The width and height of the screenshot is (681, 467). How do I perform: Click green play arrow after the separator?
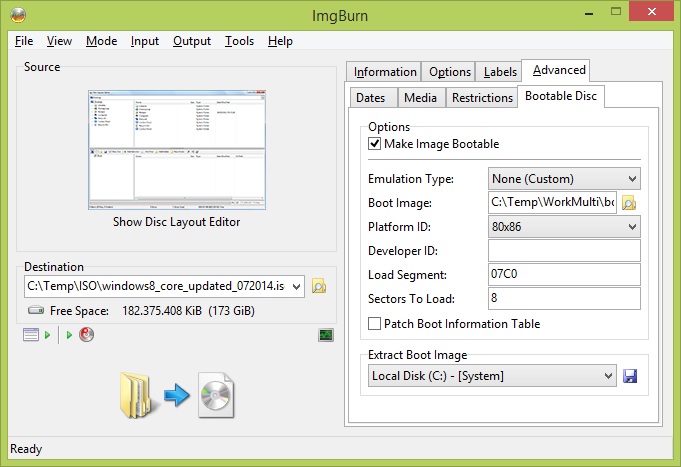[x=69, y=335]
